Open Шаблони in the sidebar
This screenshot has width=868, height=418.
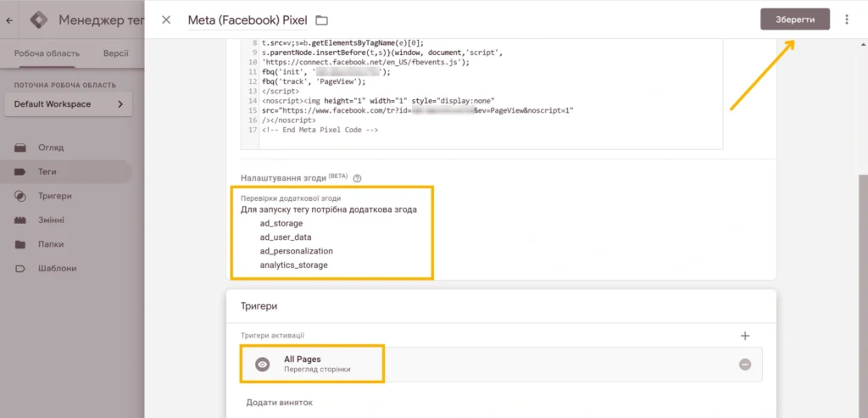pos(65,269)
